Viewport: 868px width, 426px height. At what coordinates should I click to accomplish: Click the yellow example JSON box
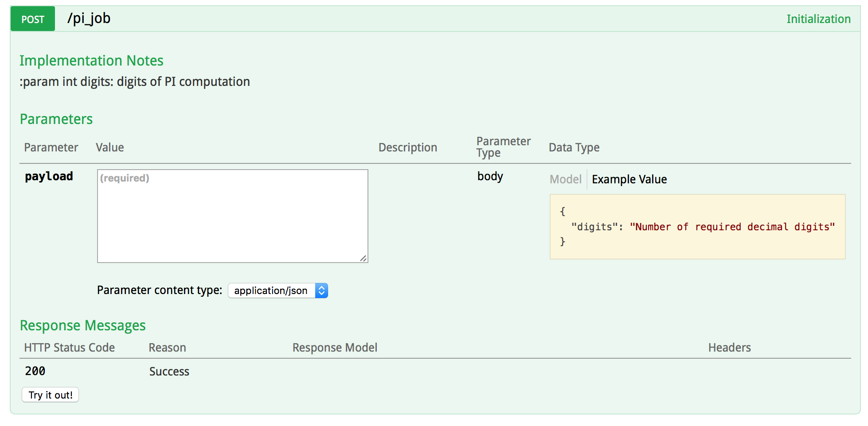(x=697, y=227)
